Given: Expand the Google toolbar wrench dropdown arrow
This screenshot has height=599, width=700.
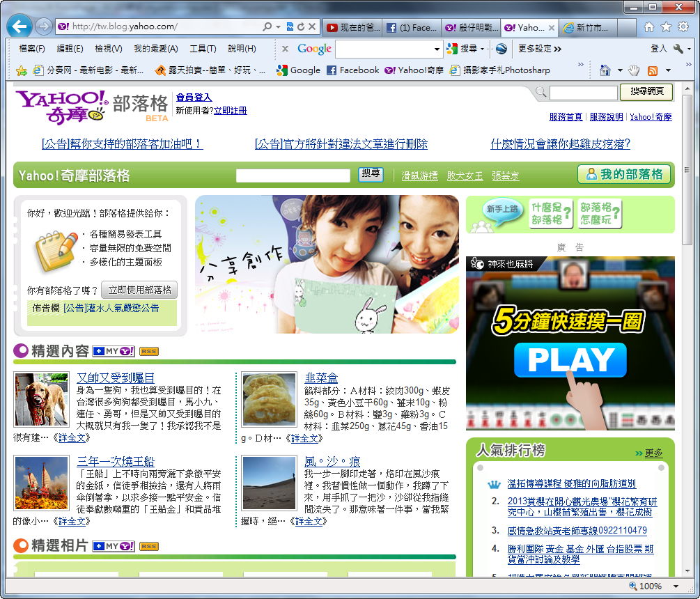Looking at the screenshot, I should (x=689, y=49).
